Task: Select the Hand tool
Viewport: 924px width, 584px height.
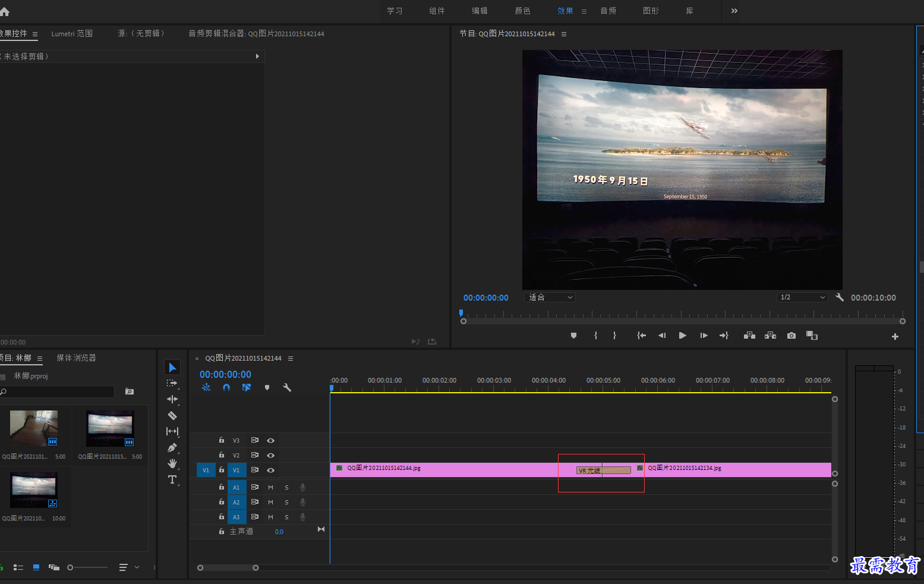Action: pos(172,463)
